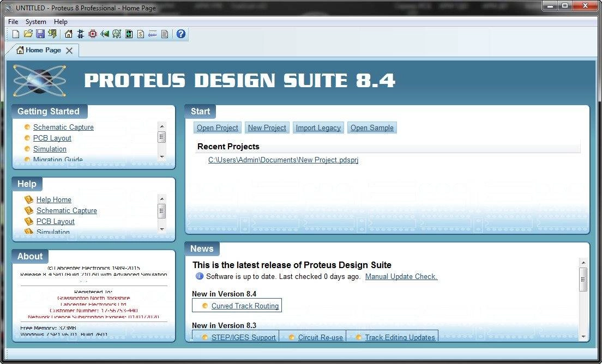
Task: Click the Getting Started scrollbar thumb
Action: click(161, 137)
